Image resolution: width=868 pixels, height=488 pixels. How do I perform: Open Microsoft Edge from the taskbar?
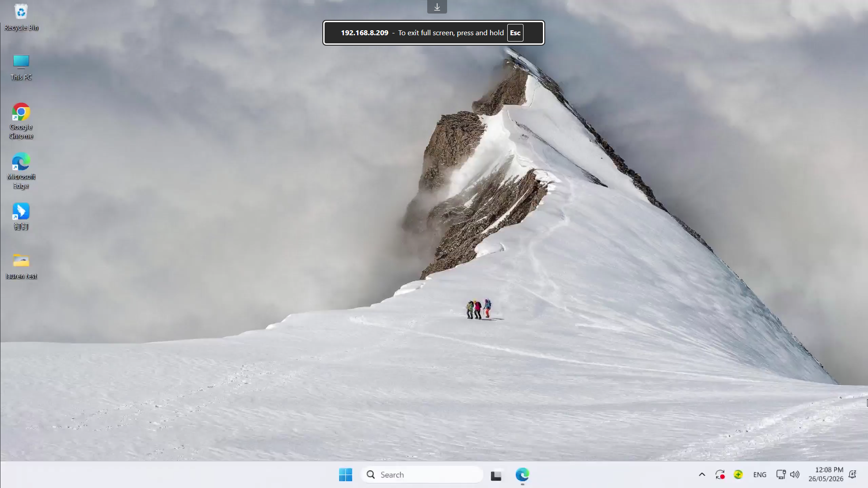tap(522, 474)
